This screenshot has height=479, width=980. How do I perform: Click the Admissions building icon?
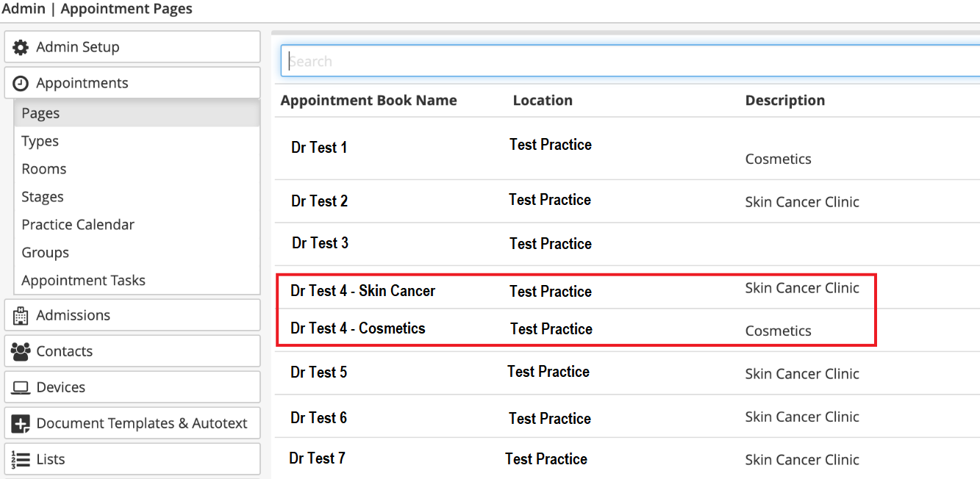pos(21,315)
